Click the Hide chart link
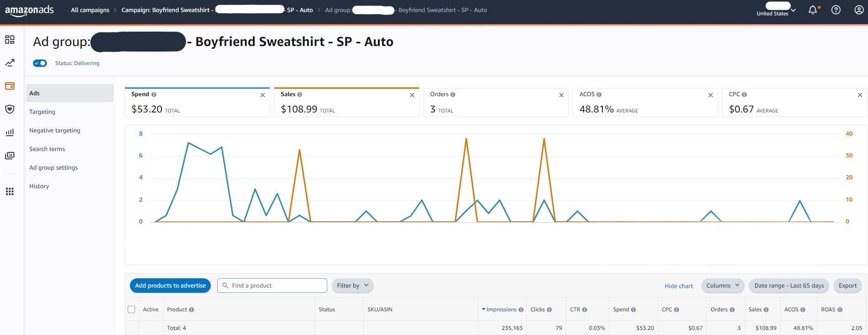This screenshot has height=335, width=868. coord(679,286)
